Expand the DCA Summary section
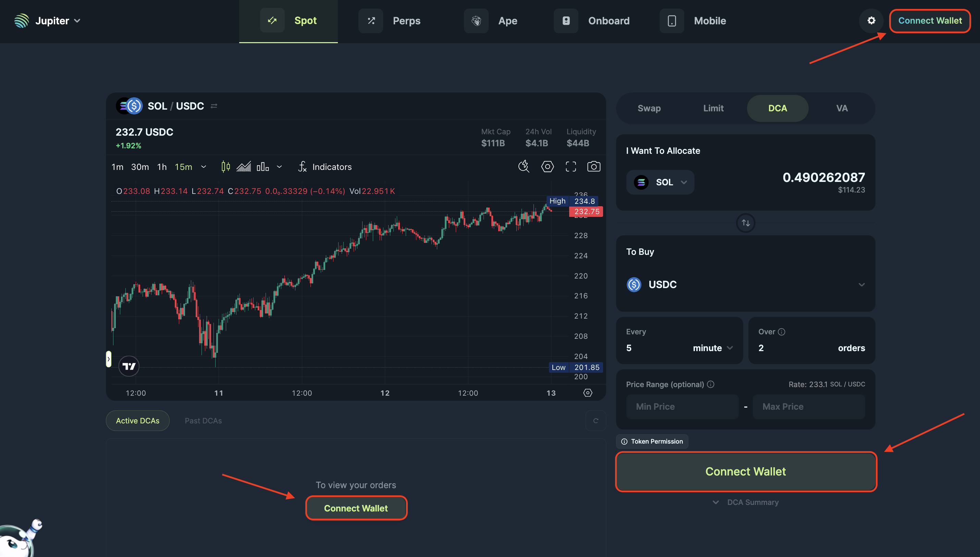This screenshot has width=980, height=557. point(746,502)
